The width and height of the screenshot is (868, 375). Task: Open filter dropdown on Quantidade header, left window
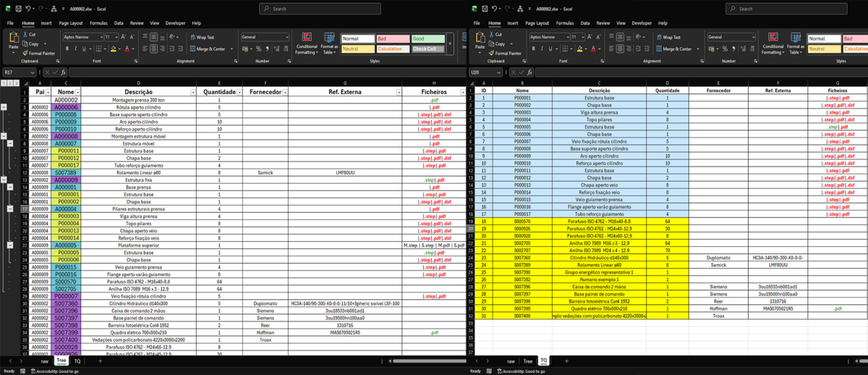pyautogui.click(x=240, y=93)
